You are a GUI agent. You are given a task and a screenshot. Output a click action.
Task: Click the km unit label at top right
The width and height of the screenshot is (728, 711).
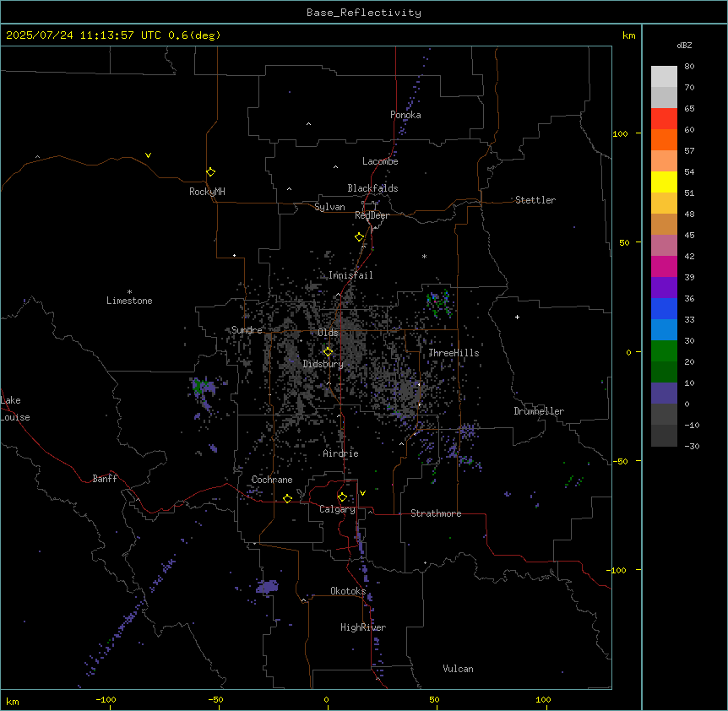click(x=628, y=35)
